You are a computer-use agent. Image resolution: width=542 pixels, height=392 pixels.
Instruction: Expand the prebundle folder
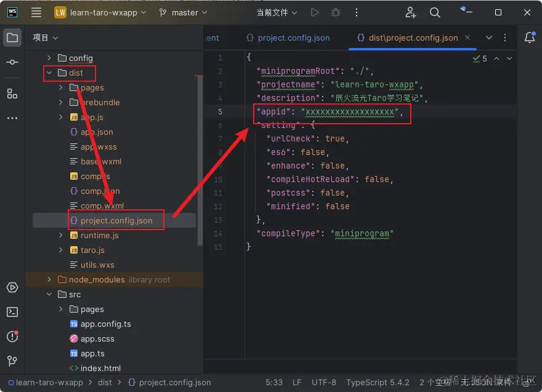click(61, 102)
